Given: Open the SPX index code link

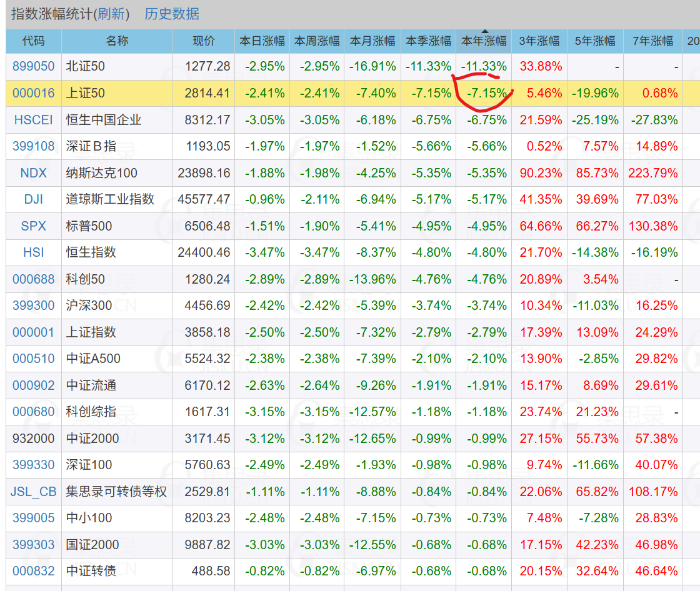Looking at the screenshot, I should tap(34, 226).
